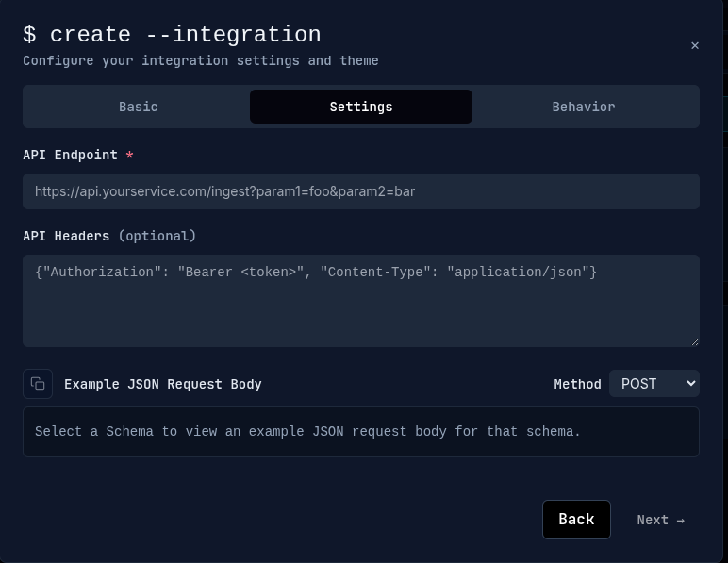Close the create integration dialog

coord(695,45)
